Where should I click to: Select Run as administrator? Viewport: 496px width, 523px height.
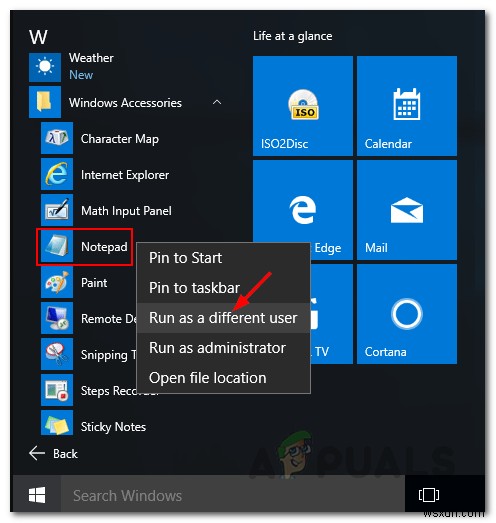pos(223,348)
